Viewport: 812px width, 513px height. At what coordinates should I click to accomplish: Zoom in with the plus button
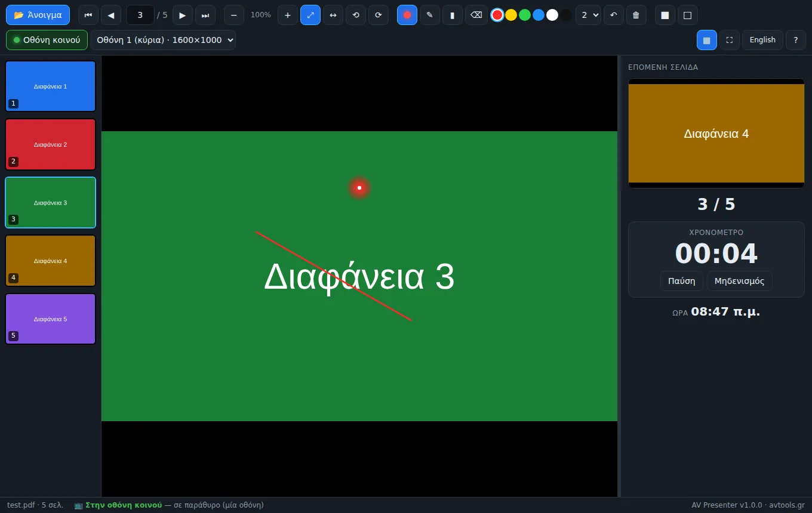288,15
